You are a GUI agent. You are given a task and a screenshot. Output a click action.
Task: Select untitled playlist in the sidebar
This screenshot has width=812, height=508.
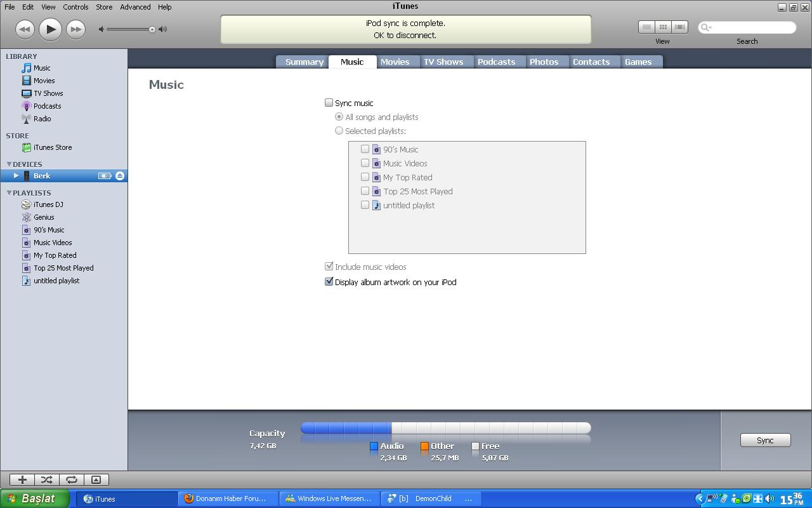(56, 281)
